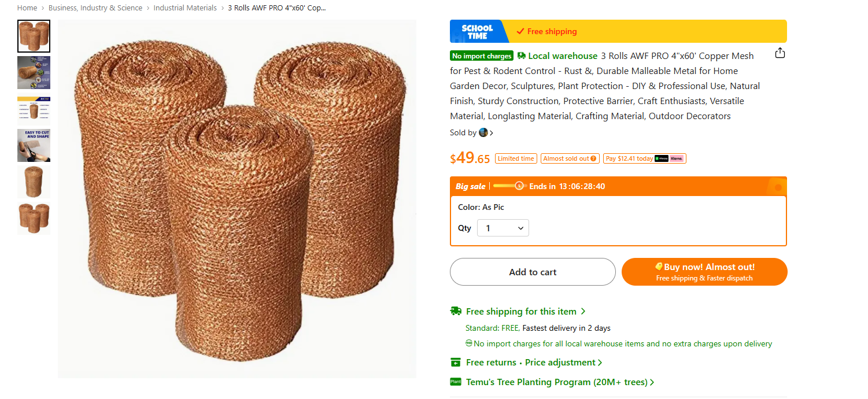The image size is (868, 399).
Task: Go to Home in the breadcrumb
Action: coord(27,8)
